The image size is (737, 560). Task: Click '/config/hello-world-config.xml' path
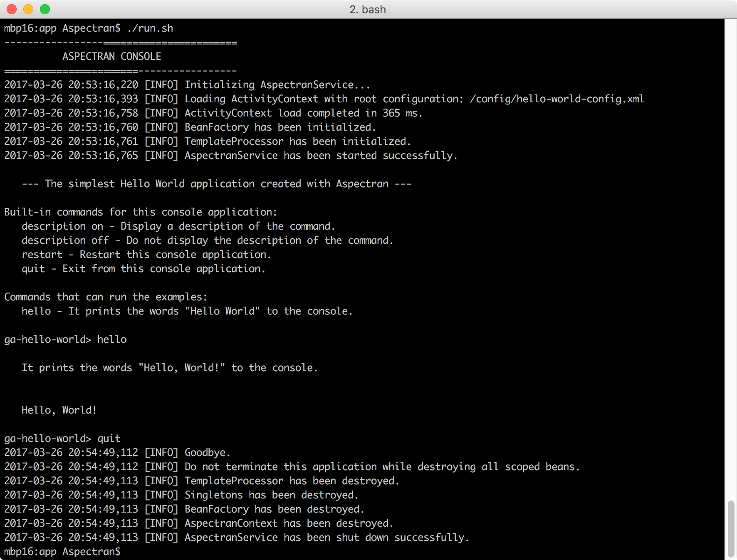[557, 99]
